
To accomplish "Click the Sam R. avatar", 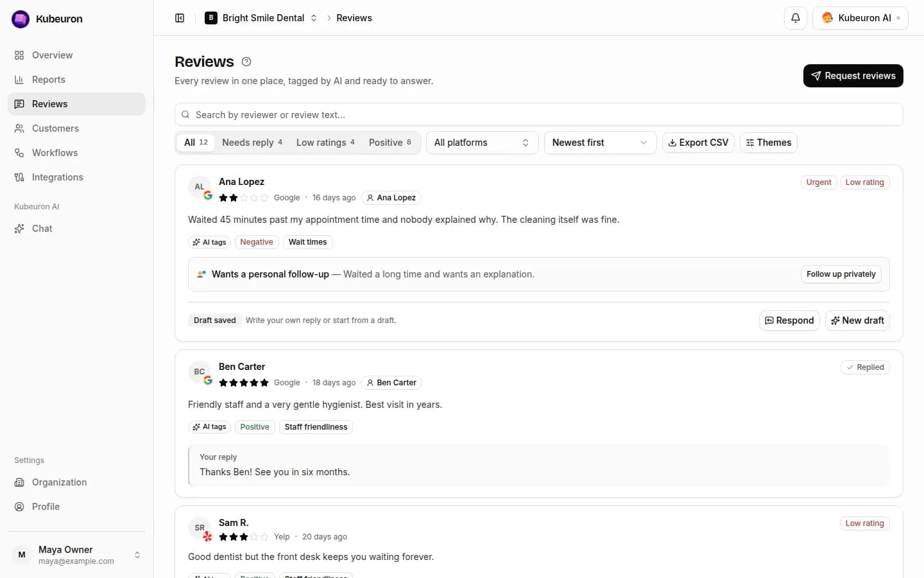I will pyautogui.click(x=200, y=528).
